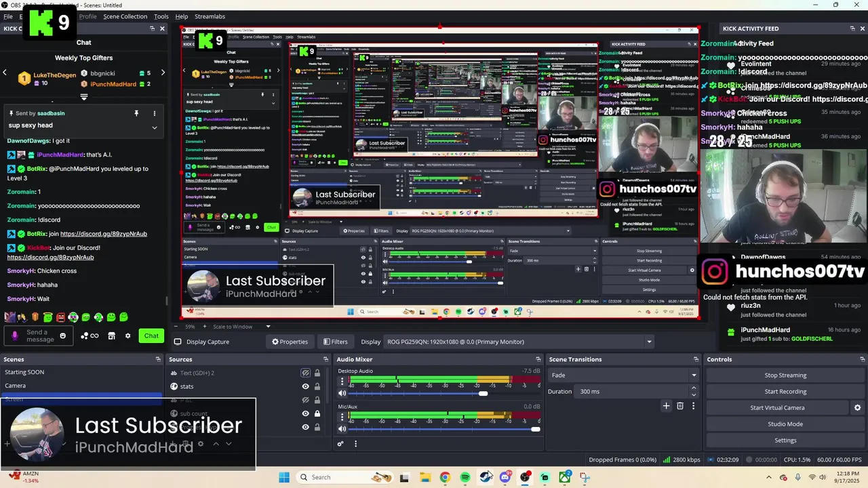Open the Windows Start menu
Screen dimensions: 868x488
(x=284, y=477)
